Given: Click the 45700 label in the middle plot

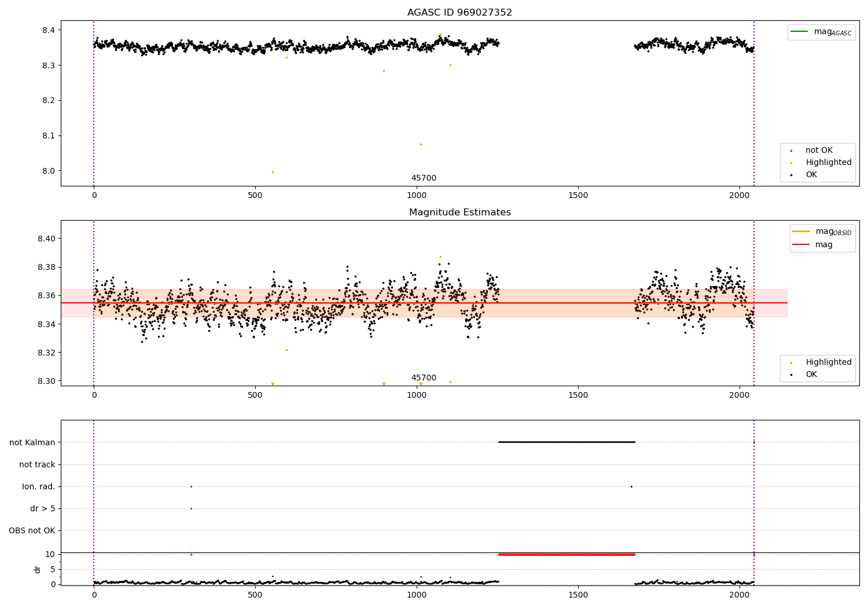Looking at the screenshot, I should [424, 378].
